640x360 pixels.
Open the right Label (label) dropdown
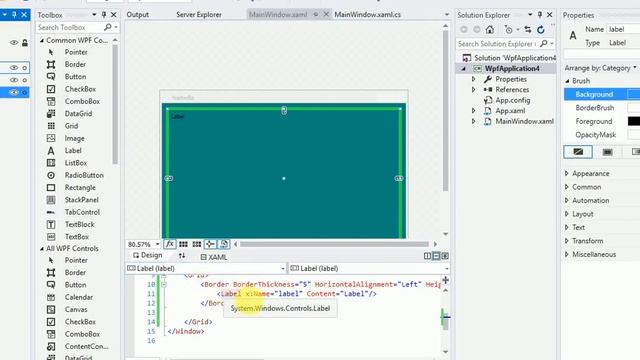pos(447,269)
